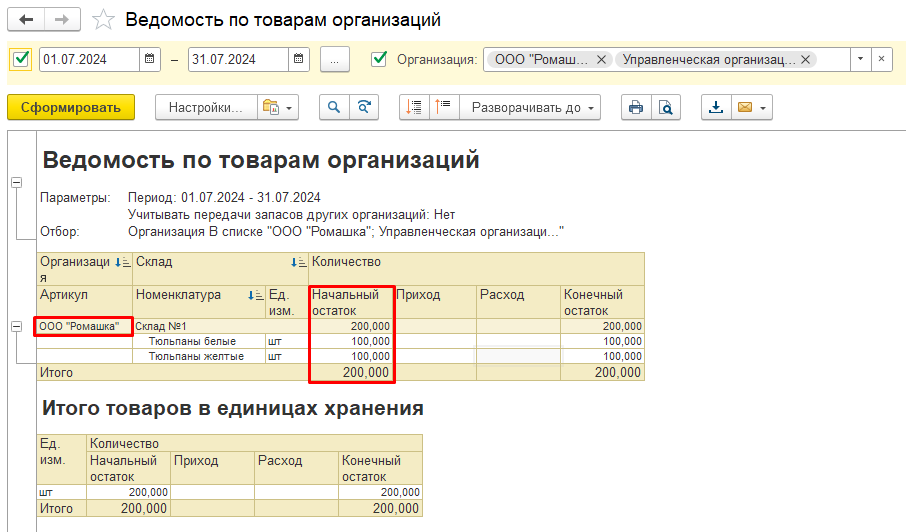Remove ООО "Ромашка" from organization filter
Image resolution: width=906 pixels, height=532 pixels.
point(601,60)
